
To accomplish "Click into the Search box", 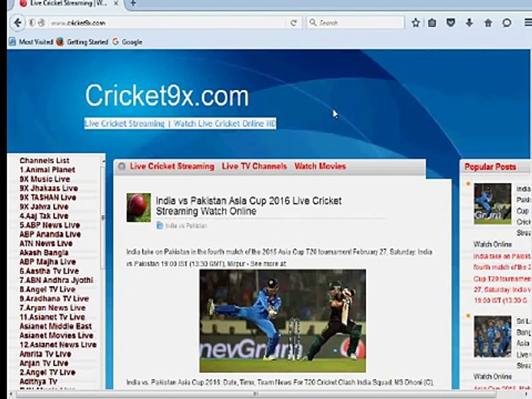I will coord(355,23).
